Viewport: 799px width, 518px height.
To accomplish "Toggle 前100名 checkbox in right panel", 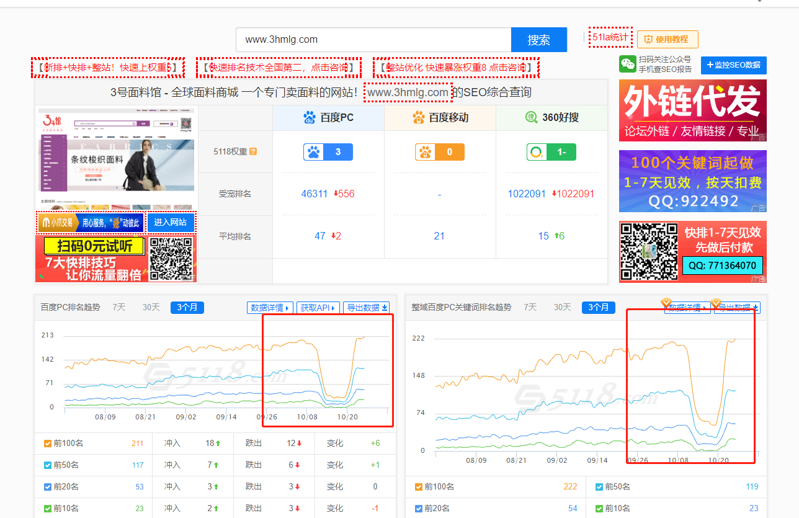I will pyautogui.click(x=418, y=487).
